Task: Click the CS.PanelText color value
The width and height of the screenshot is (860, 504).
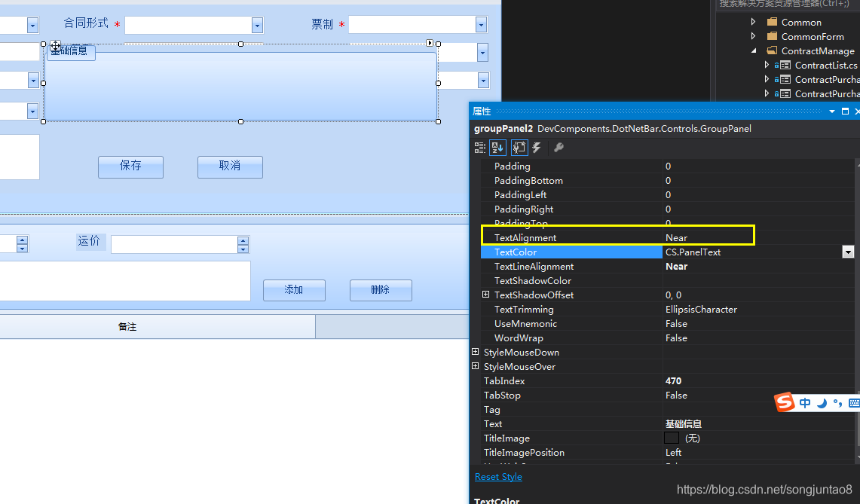Action: [x=693, y=252]
